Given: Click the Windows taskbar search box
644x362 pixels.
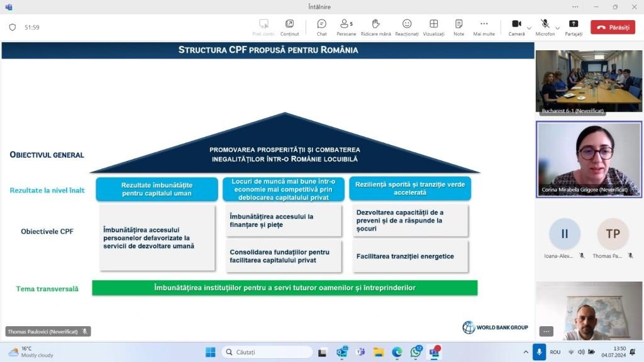Looking at the screenshot, I should coord(267,352).
